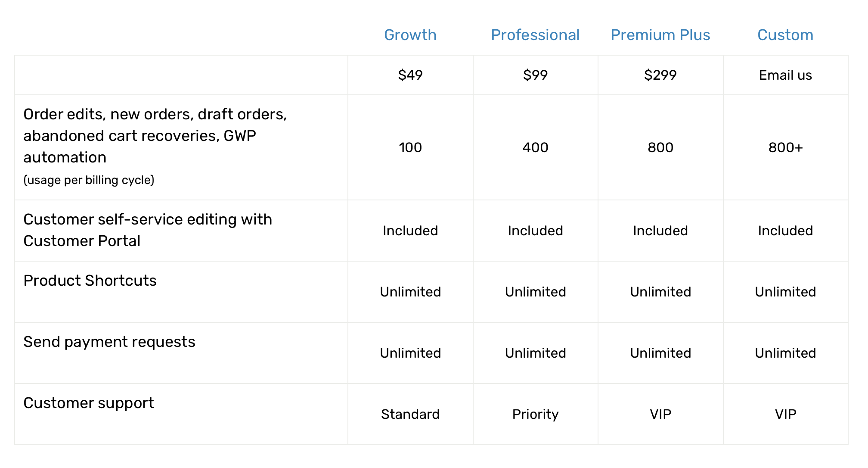Click VIP support under Premium Plus
This screenshot has height=468, width=868.
pyautogui.click(x=660, y=414)
